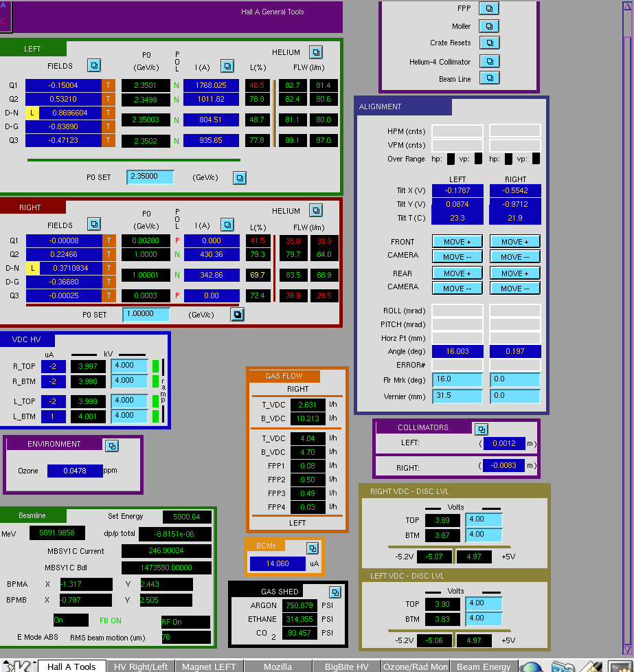Click LEFT Q1 orange T button
The height and width of the screenshot is (672, 634).
109,85
